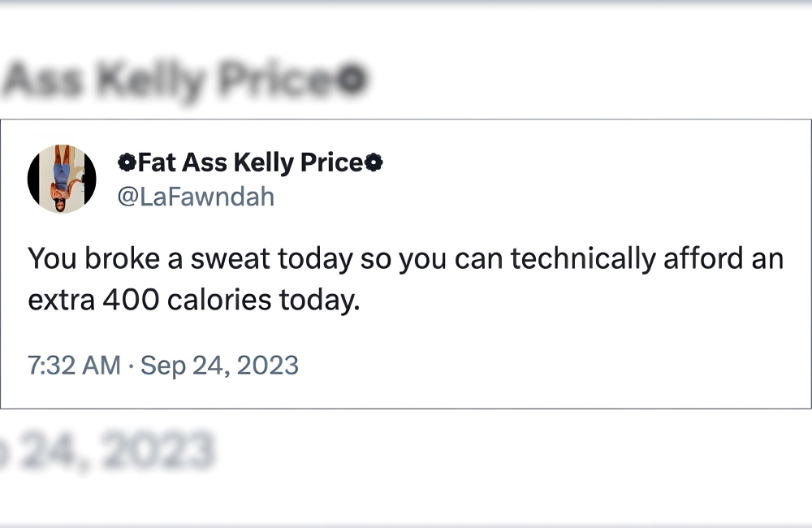
Task: Open the @LaFawndah handle link
Action: (x=196, y=197)
